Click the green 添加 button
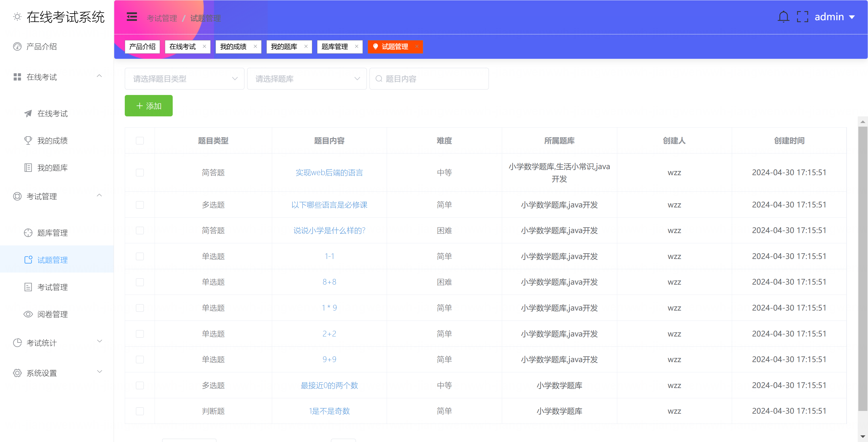 tap(149, 106)
